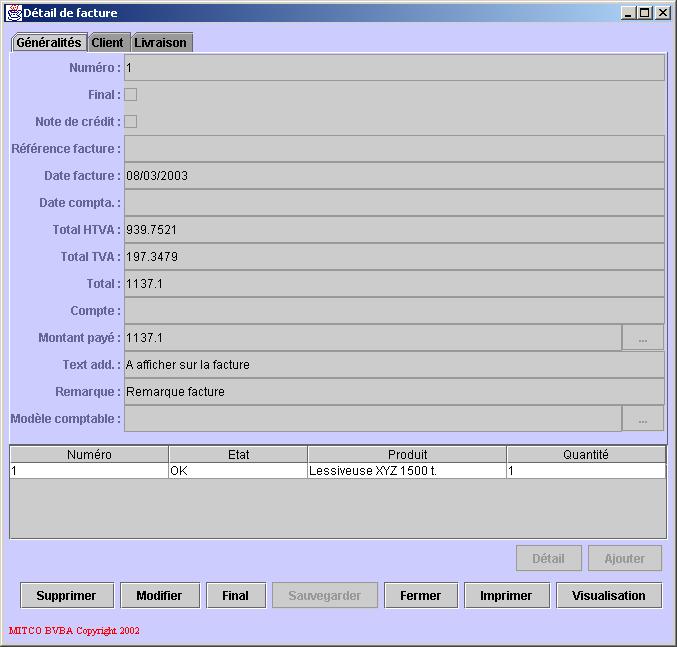The image size is (677, 647).
Task: Click the Compte field
Action: pos(394,310)
